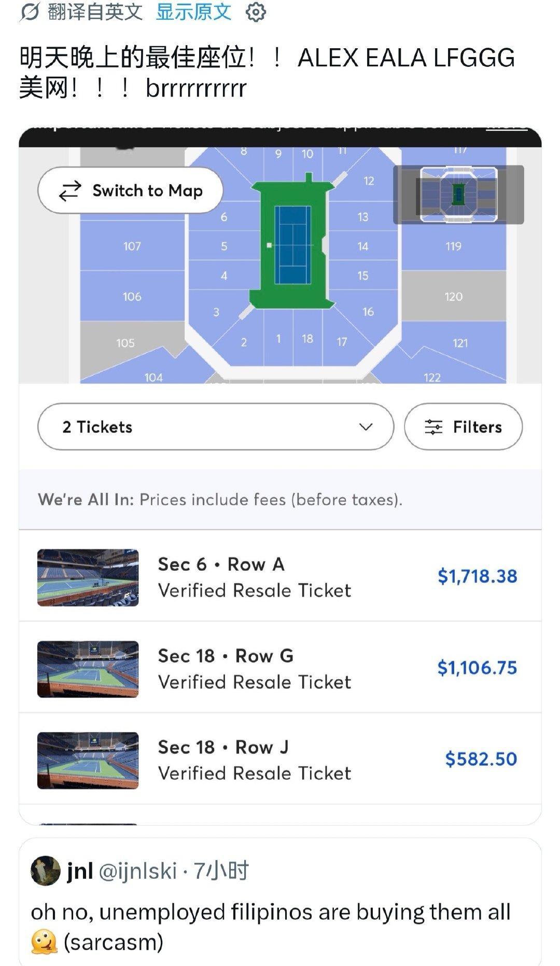This screenshot has height=966, width=560.
Task: Select section 107 on seat map
Action: (x=132, y=246)
